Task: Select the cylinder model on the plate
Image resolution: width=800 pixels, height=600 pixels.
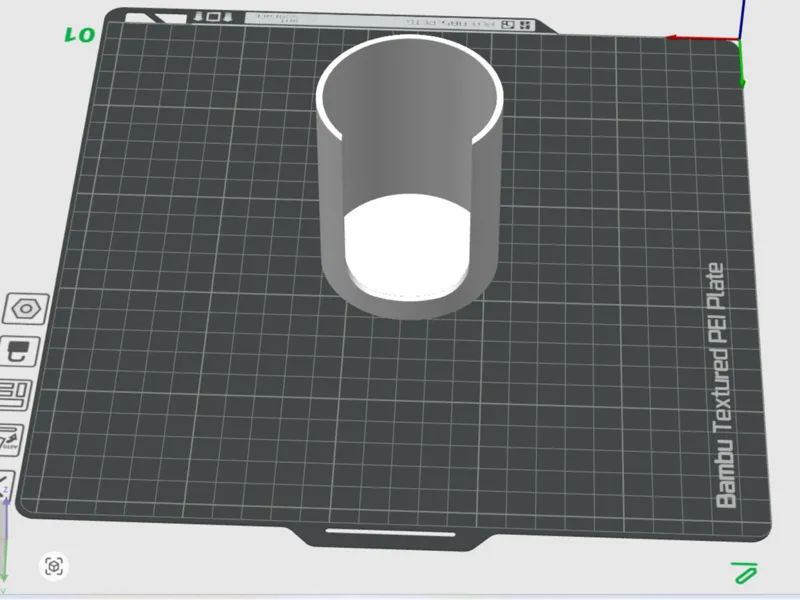Action: 410,178
